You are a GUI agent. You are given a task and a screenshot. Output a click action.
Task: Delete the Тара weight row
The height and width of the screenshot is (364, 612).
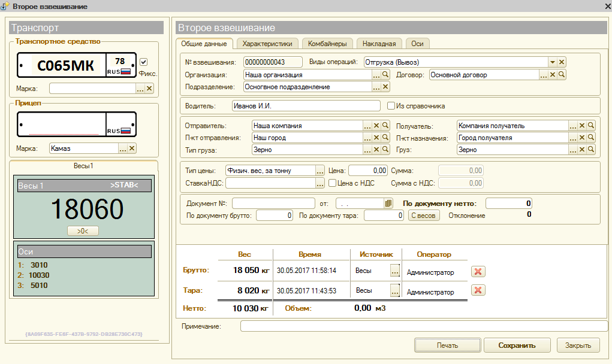(478, 290)
